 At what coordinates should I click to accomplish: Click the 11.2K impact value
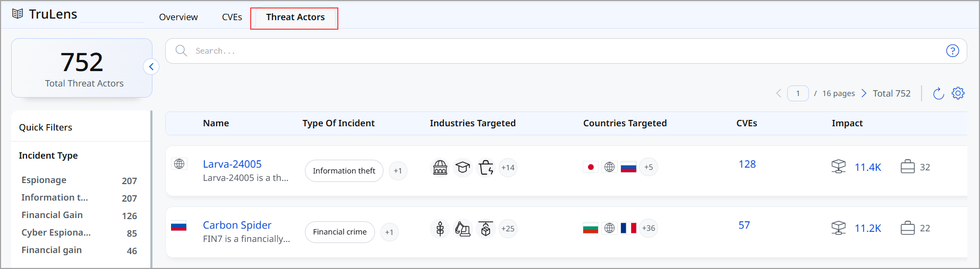[868, 228]
